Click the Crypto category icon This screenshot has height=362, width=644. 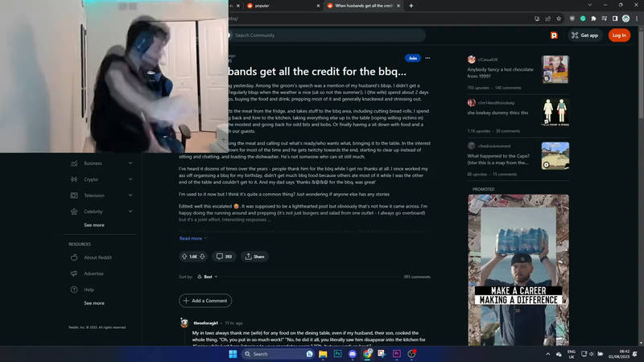pyautogui.click(x=74, y=179)
